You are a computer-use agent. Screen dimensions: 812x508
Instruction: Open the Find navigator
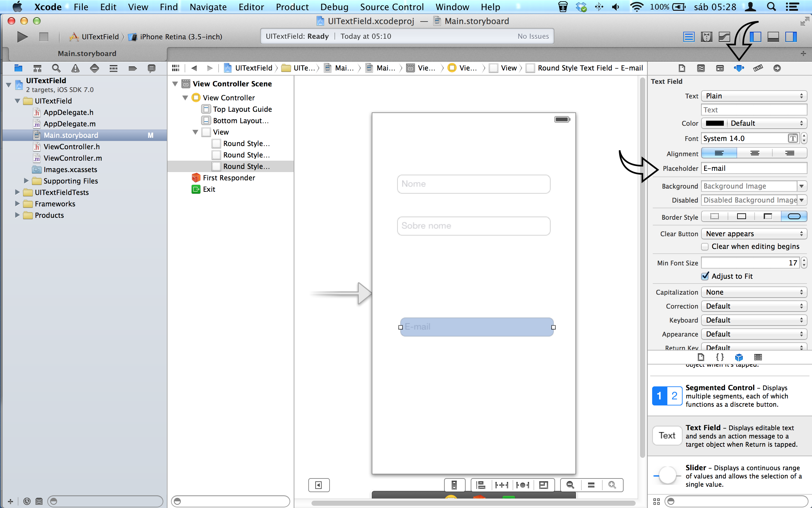pos(56,68)
